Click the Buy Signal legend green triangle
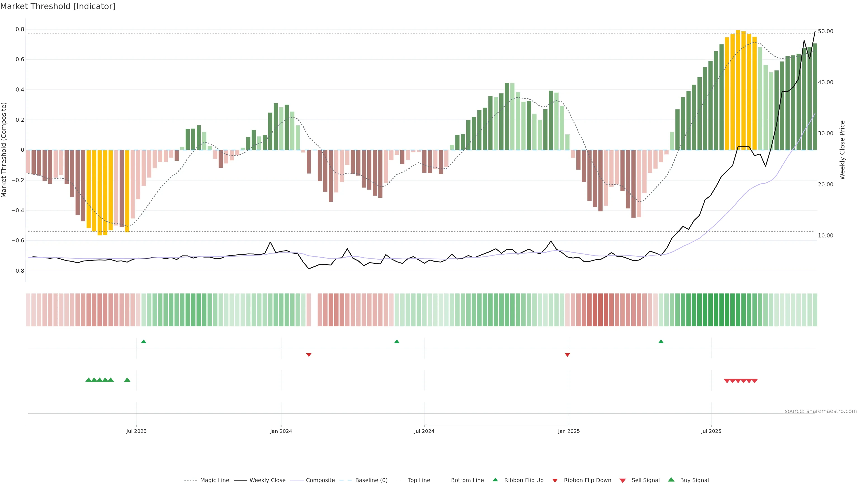Screen dimensions: 868x488 tap(671, 480)
